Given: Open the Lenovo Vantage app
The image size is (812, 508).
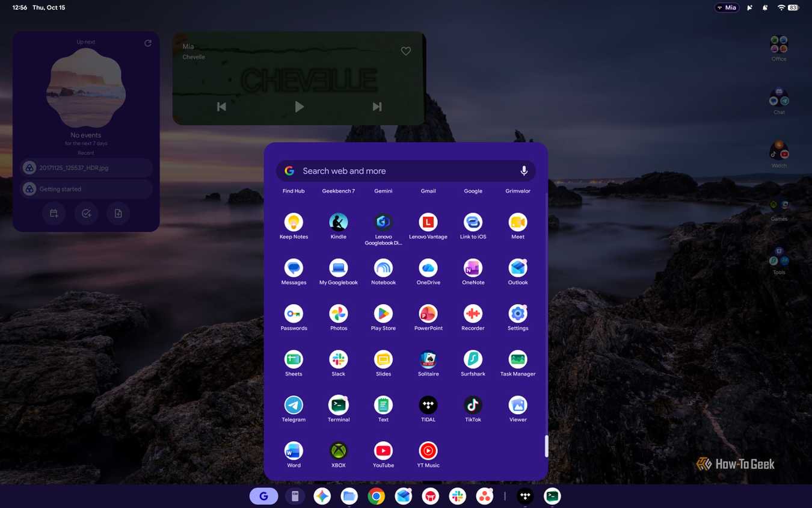Looking at the screenshot, I should (x=428, y=222).
